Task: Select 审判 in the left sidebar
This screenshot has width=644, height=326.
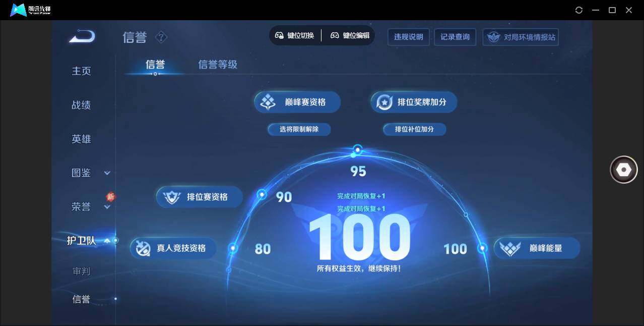Action: coord(82,271)
